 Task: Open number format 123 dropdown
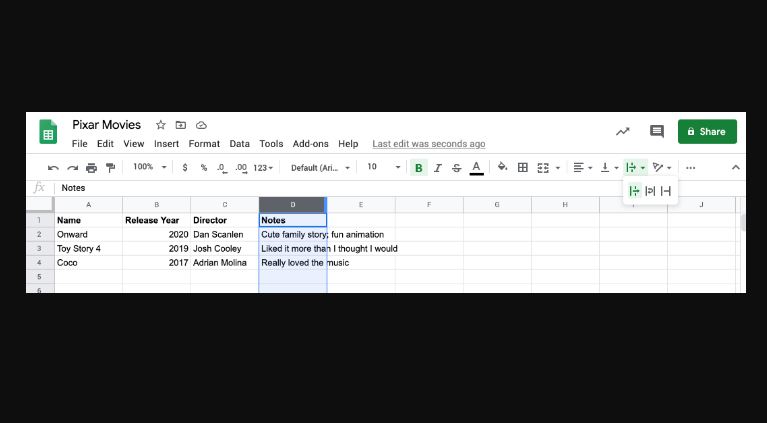(263, 168)
